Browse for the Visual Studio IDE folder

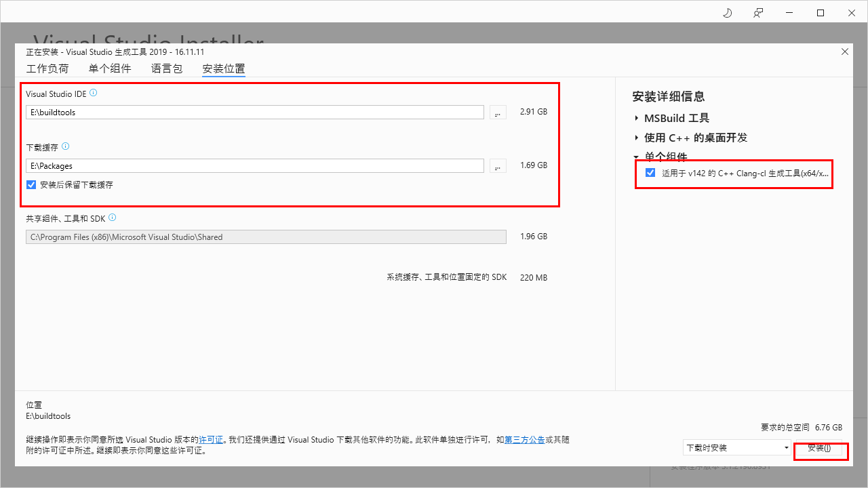(498, 113)
